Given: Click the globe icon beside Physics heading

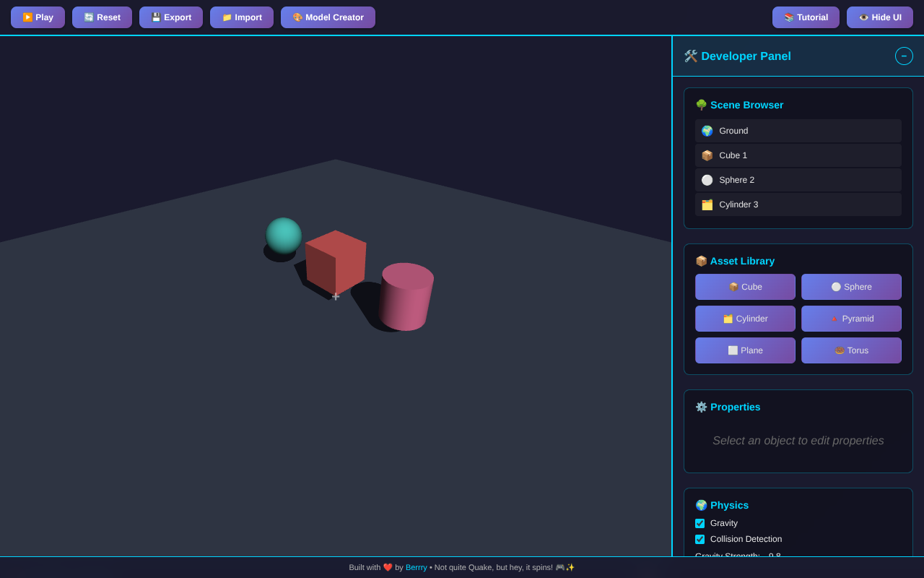Looking at the screenshot, I should 701,505.
